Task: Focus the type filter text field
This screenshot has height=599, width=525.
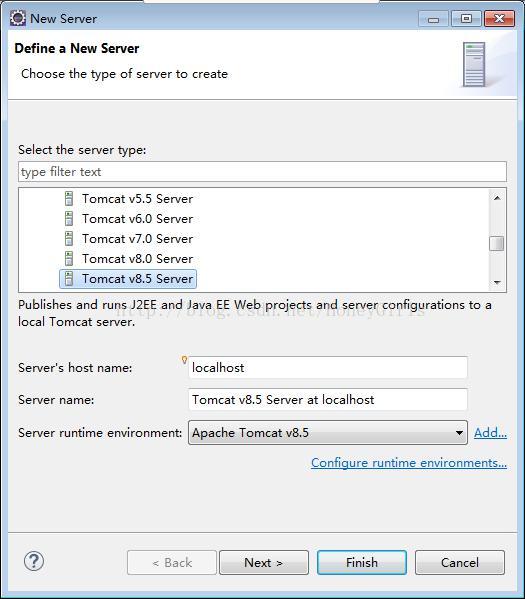Action: pyautogui.click(x=262, y=172)
